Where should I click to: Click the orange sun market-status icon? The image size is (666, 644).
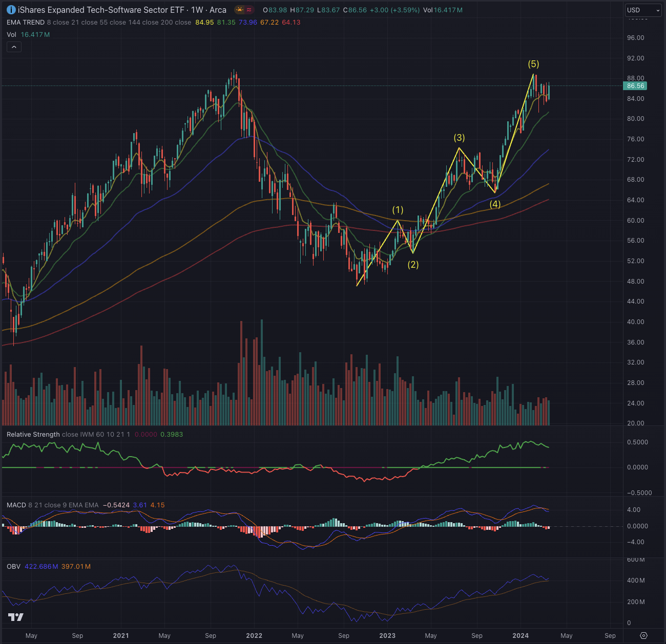[x=239, y=10]
